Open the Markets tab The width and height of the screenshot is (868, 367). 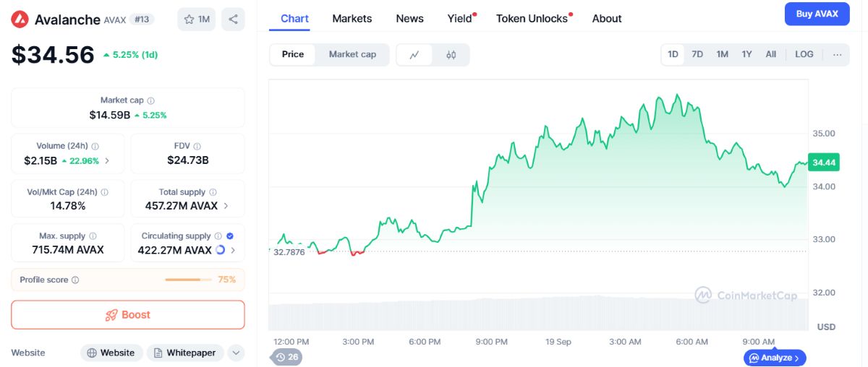(352, 19)
